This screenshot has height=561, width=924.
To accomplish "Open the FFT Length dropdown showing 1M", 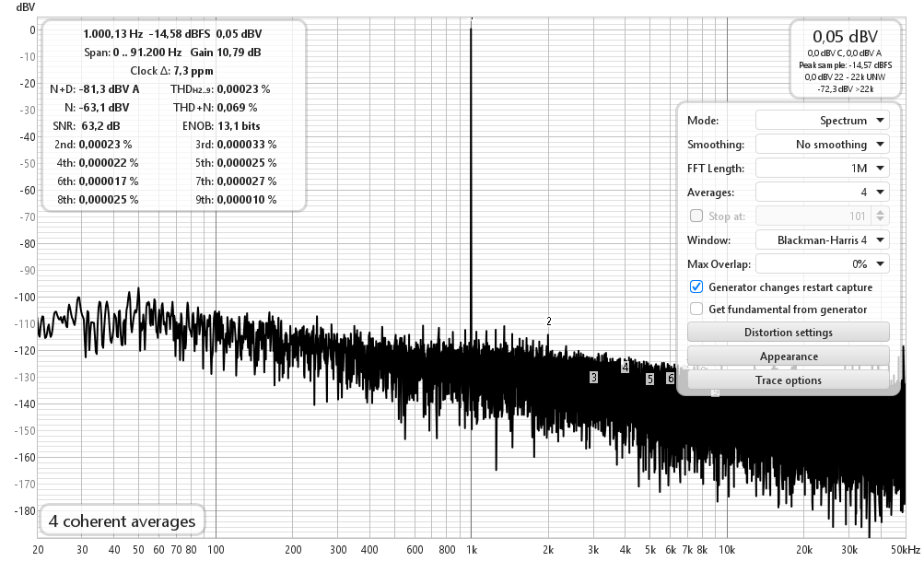I will point(822,168).
